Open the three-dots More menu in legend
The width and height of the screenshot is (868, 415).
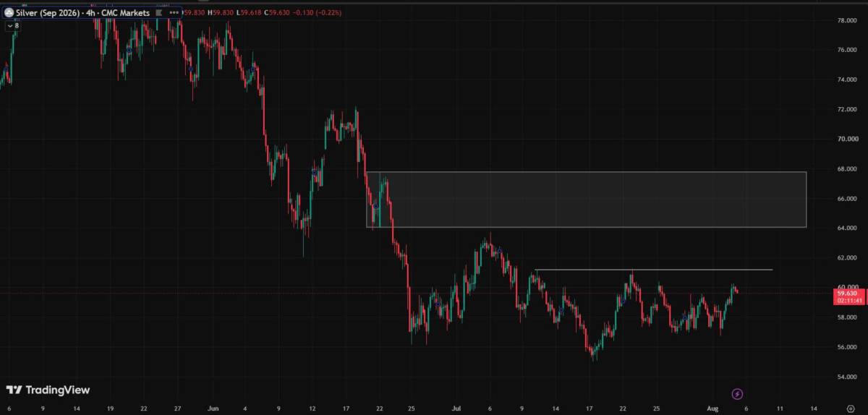tap(174, 13)
